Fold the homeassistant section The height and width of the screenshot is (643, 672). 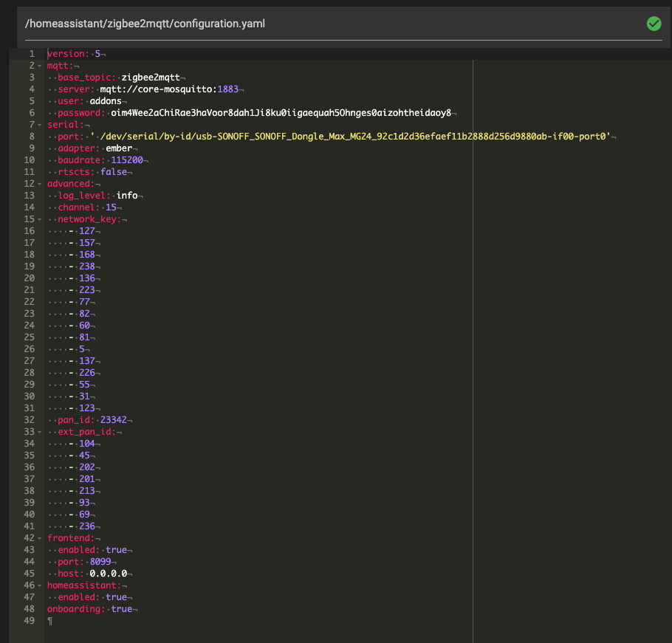(x=39, y=585)
